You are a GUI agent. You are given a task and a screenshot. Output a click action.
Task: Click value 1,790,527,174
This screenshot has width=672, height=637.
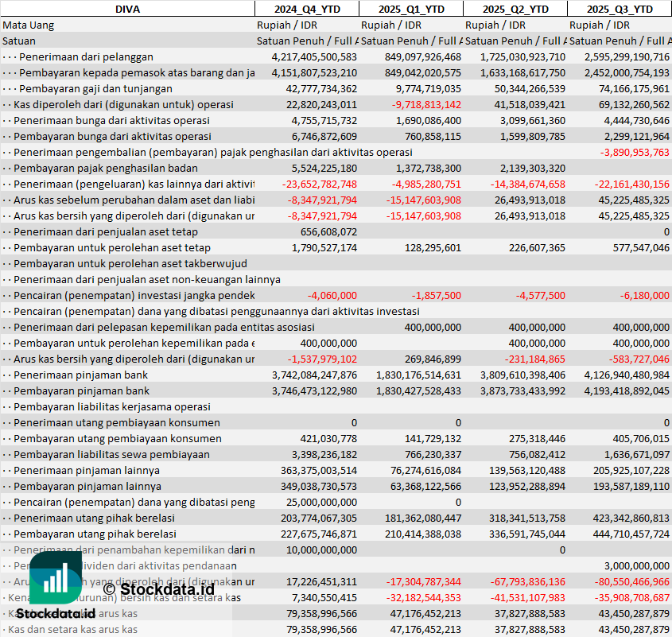pos(324,248)
